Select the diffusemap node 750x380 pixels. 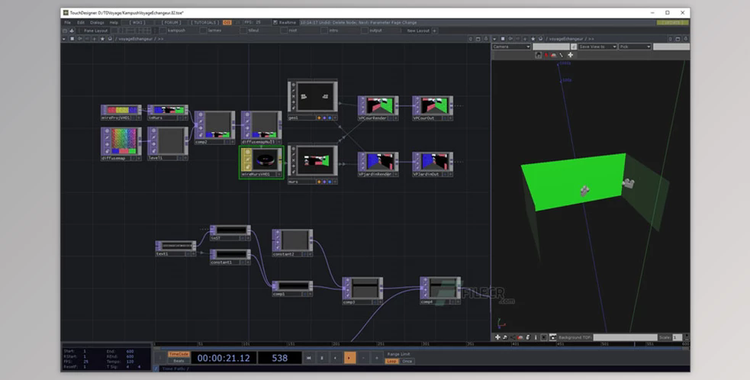(121, 144)
